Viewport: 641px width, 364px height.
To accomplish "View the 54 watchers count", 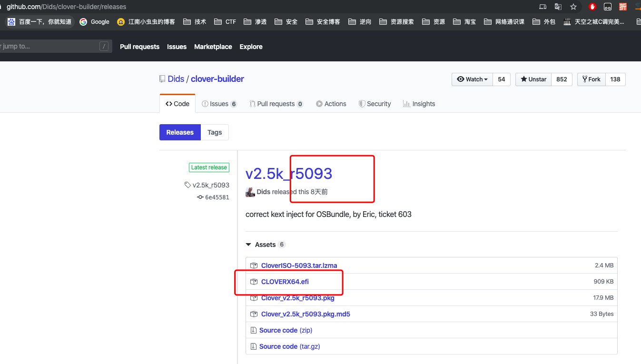I will click(x=502, y=79).
